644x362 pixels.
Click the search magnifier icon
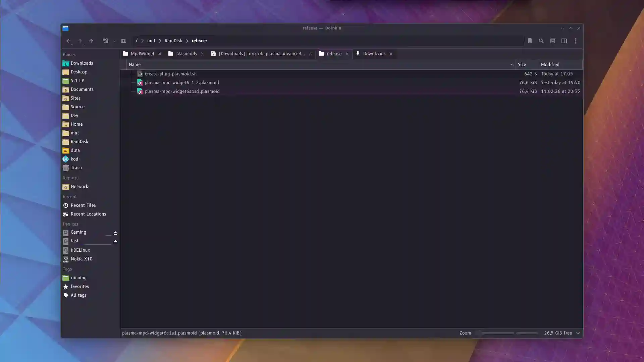pos(541,41)
